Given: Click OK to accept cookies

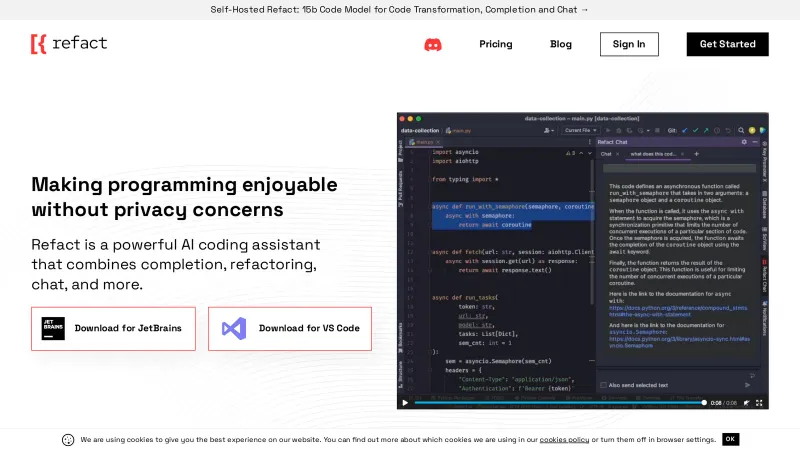Looking at the screenshot, I should click(730, 439).
